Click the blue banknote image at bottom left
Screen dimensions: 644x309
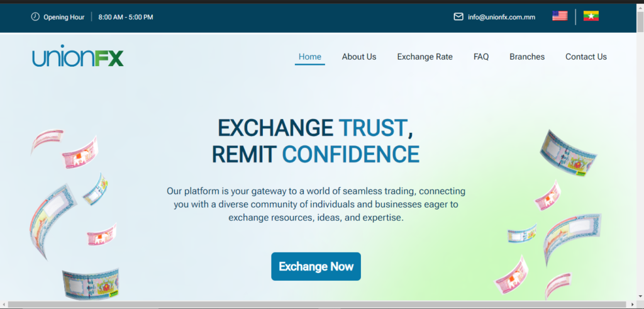click(91, 285)
